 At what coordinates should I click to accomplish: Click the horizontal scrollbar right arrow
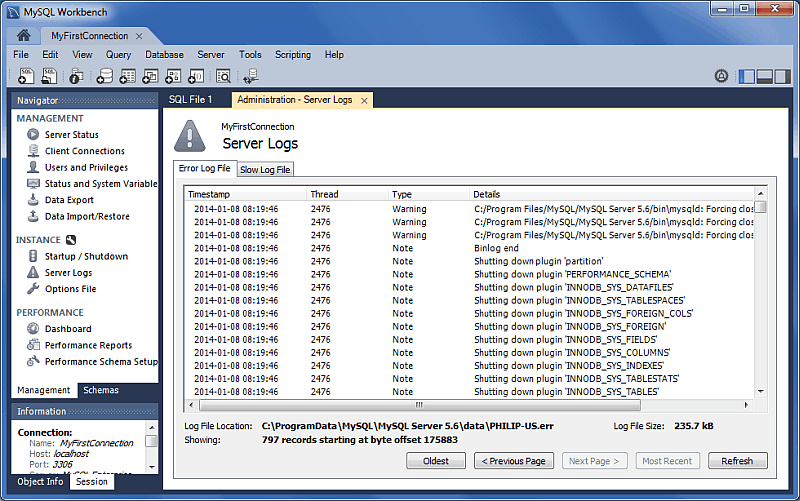[746, 405]
